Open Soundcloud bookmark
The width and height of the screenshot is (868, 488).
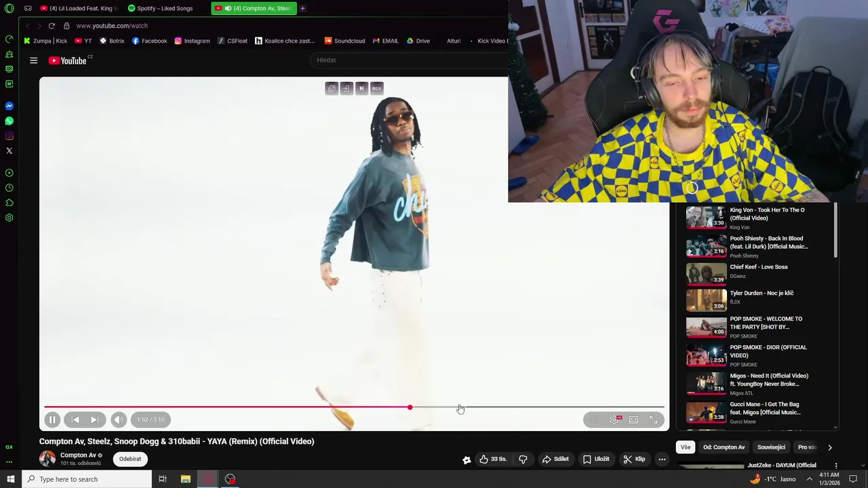[345, 41]
